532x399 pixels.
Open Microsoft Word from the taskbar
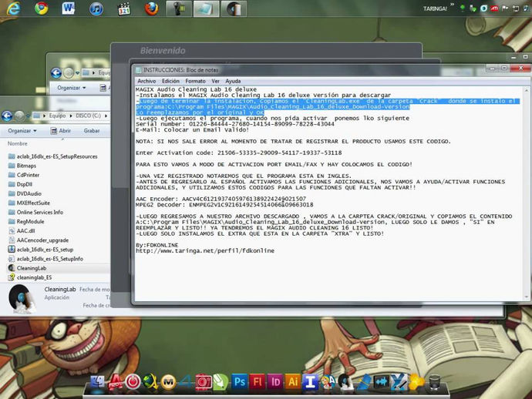[69, 8]
